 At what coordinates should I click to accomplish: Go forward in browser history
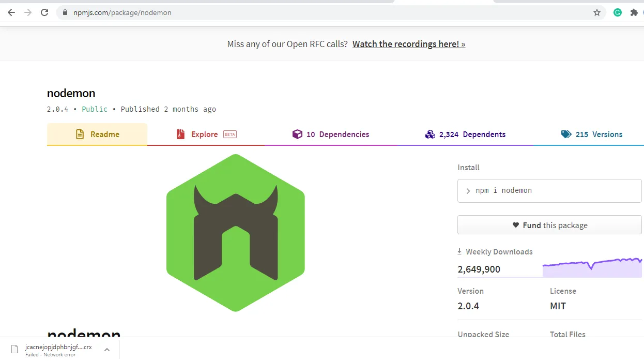click(28, 12)
